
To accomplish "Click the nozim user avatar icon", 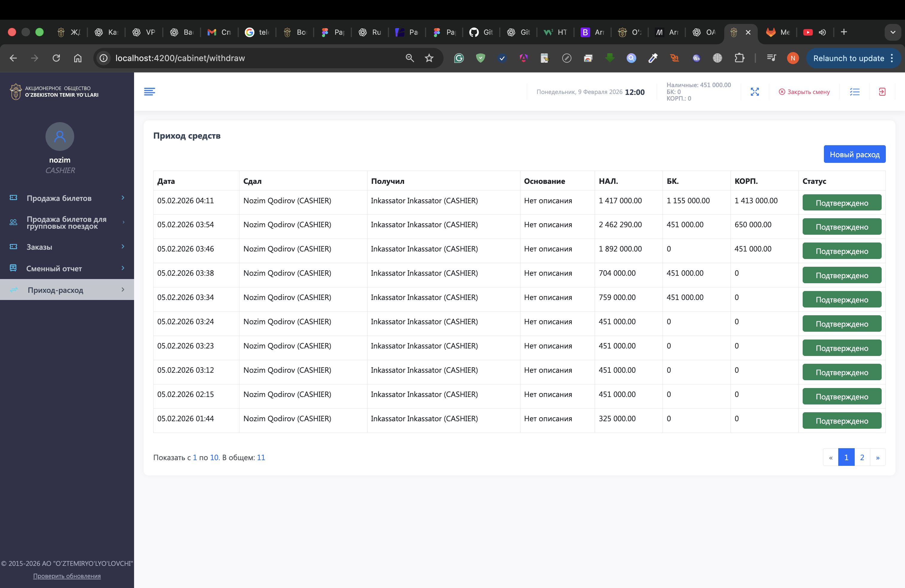I will (60, 136).
